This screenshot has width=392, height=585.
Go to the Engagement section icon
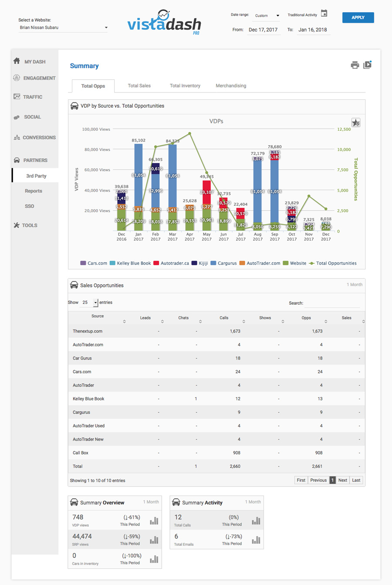click(17, 78)
